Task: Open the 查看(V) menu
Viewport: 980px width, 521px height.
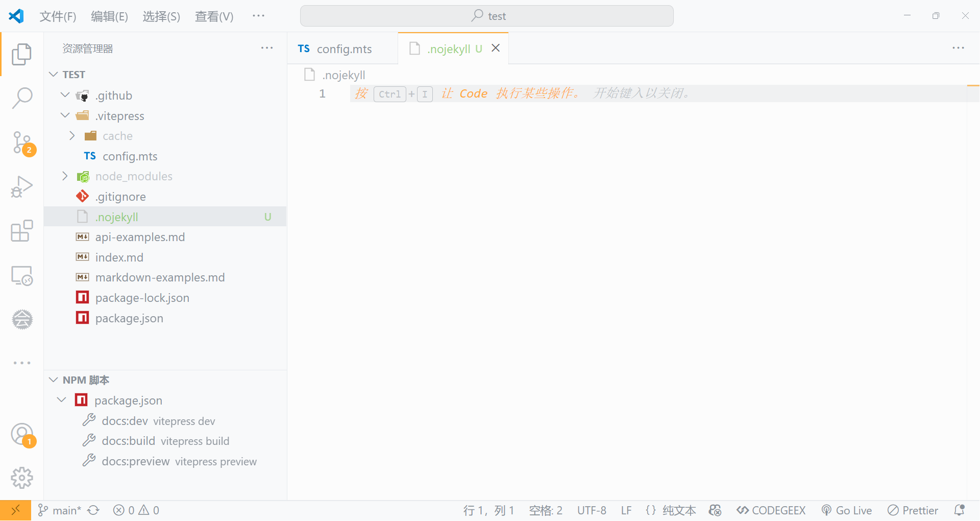Action: (x=214, y=16)
